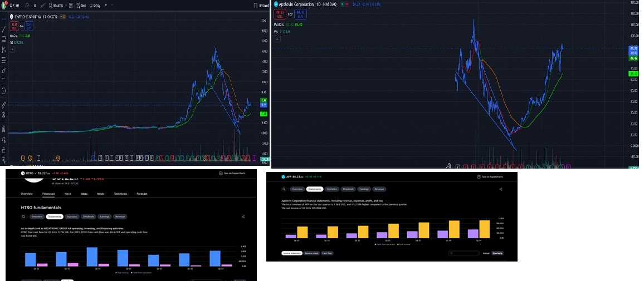Switch to Income statement in APP panel
This screenshot has height=281, width=644.
292,253
